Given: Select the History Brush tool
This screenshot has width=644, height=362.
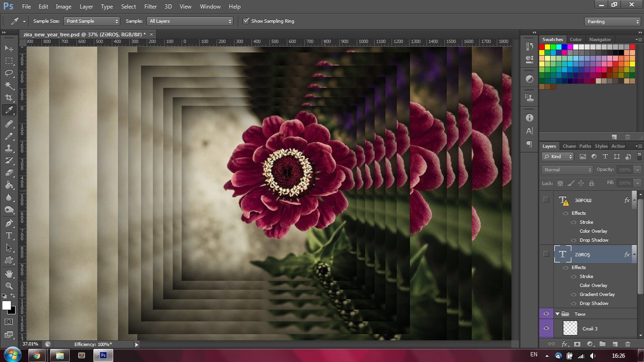Looking at the screenshot, I should (9, 160).
